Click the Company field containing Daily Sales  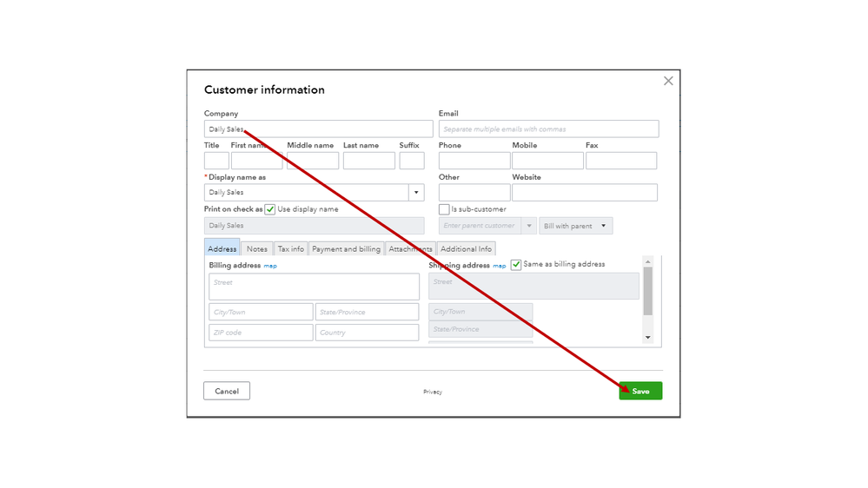(x=318, y=129)
